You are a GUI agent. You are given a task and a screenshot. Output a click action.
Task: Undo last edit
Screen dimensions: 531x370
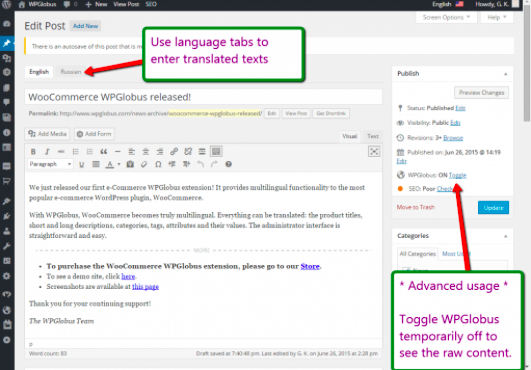click(x=200, y=165)
